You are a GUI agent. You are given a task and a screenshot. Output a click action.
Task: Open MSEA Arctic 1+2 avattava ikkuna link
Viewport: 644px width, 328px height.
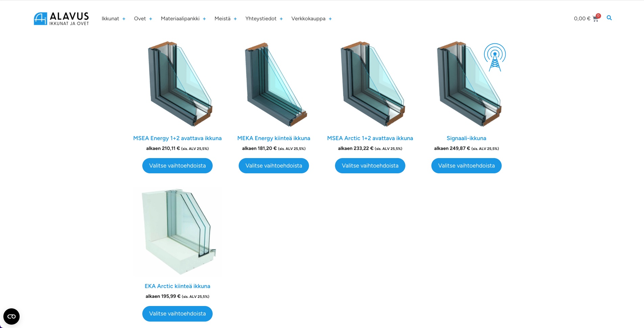(370, 138)
